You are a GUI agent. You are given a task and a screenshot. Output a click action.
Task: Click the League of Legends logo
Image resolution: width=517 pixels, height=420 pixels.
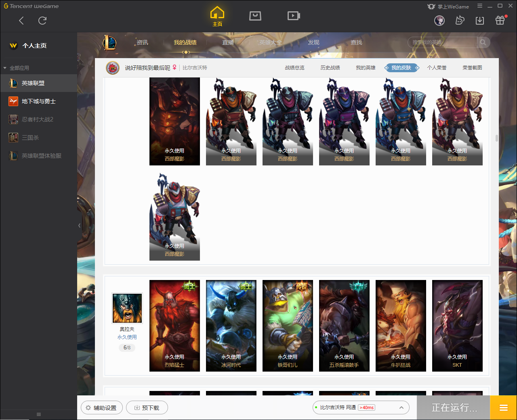coord(109,42)
